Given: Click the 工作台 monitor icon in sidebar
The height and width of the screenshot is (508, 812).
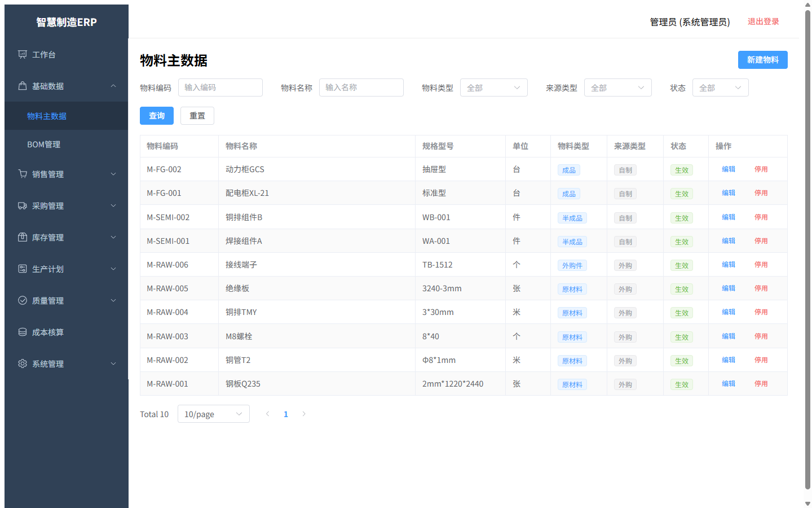Looking at the screenshot, I should 23,55.
